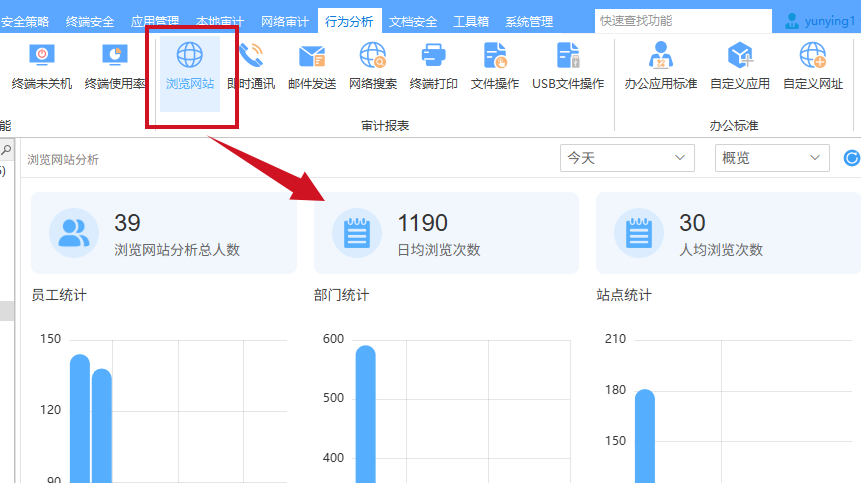Open the 终端未关机 report icon
The image size is (861, 483).
42,55
